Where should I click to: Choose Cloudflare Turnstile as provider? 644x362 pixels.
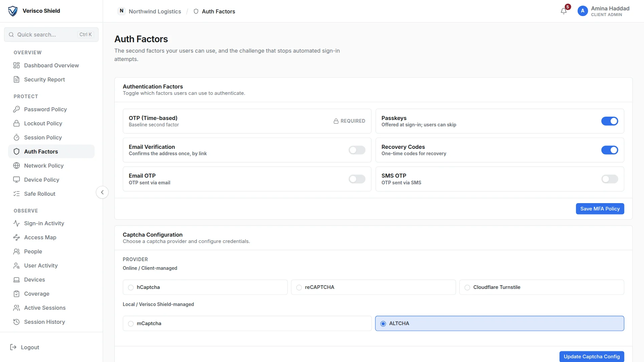point(542,287)
